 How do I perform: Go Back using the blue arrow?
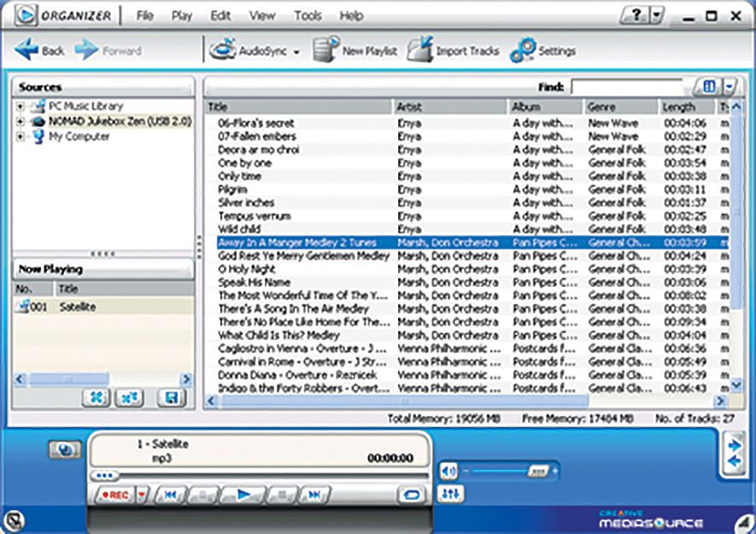38,50
